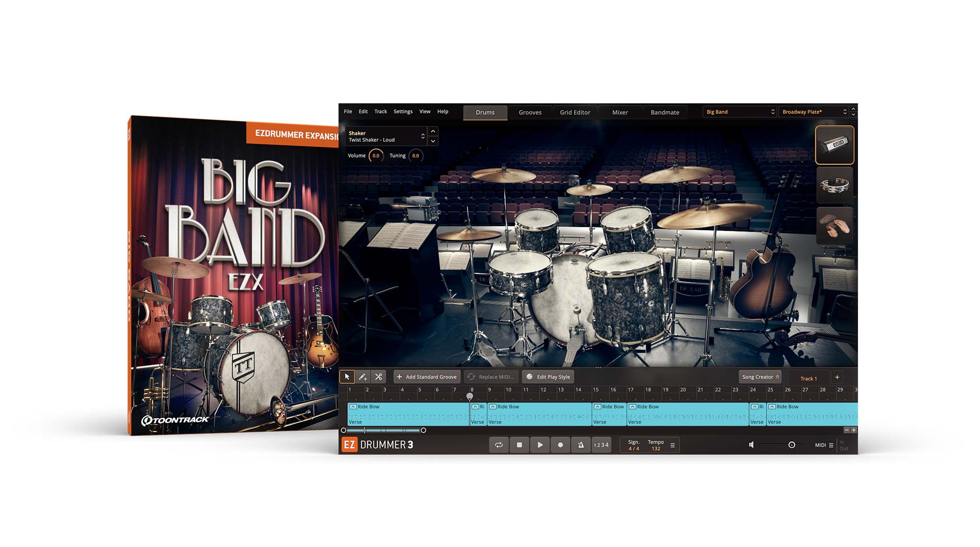980x547 pixels.
Task: Mute output with the speaker icon
Action: 751,445
